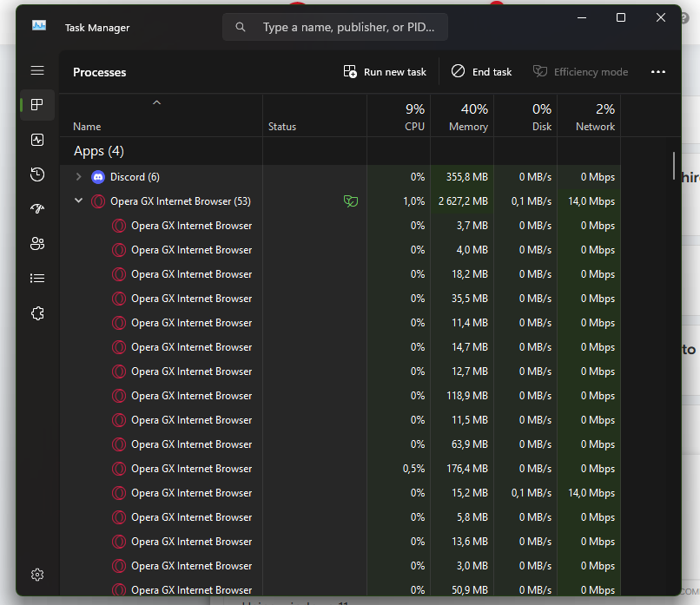Open Task Manager settings gear
Viewport: 700px width, 605px height.
[36, 575]
